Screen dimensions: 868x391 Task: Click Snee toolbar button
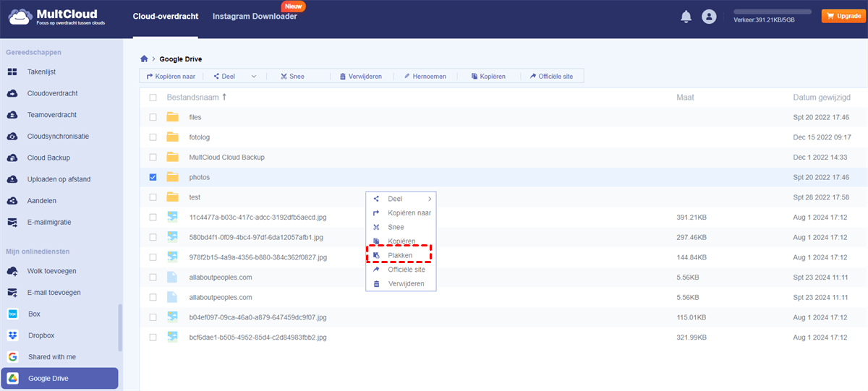(292, 76)
